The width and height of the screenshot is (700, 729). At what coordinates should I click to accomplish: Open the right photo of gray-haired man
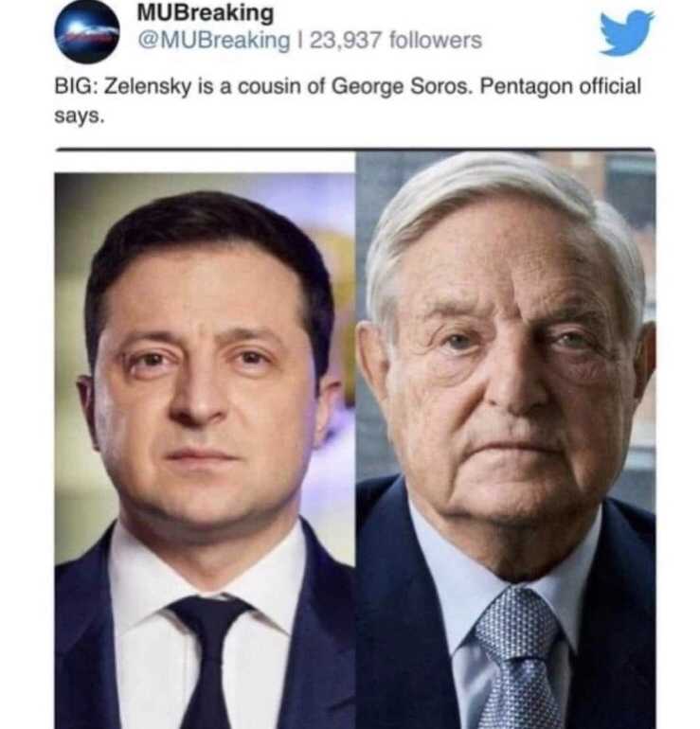[506, 440]
